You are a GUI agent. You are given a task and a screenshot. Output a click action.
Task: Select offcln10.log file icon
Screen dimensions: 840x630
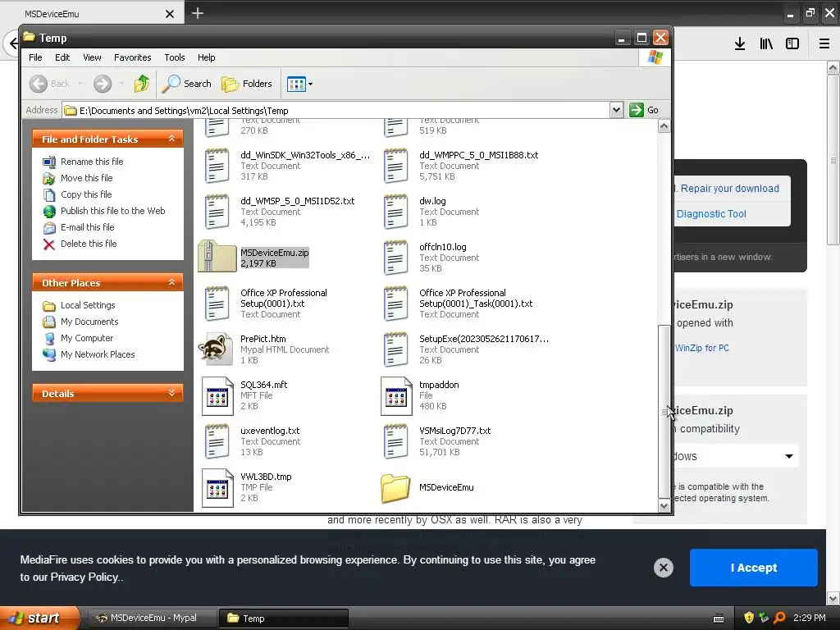395,257
